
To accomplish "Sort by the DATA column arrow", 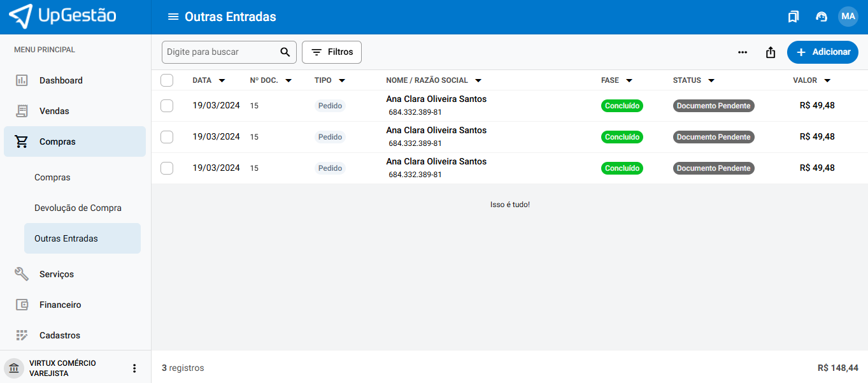I will [222, 81].
